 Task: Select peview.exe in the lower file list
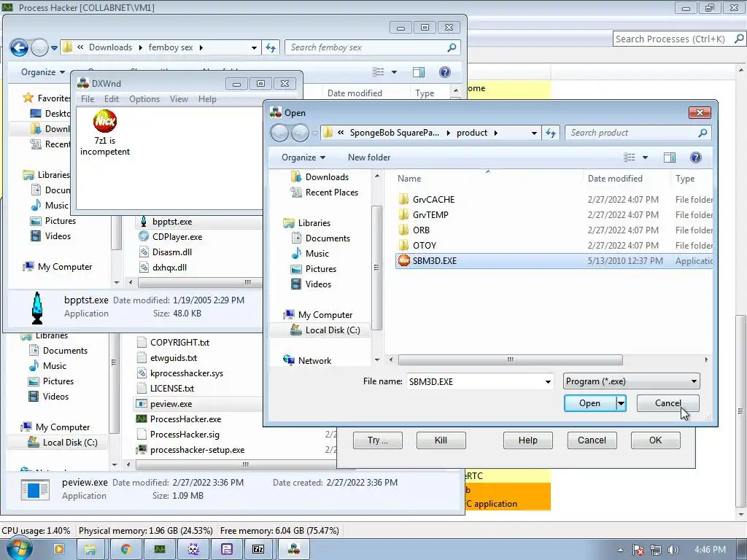171,404
